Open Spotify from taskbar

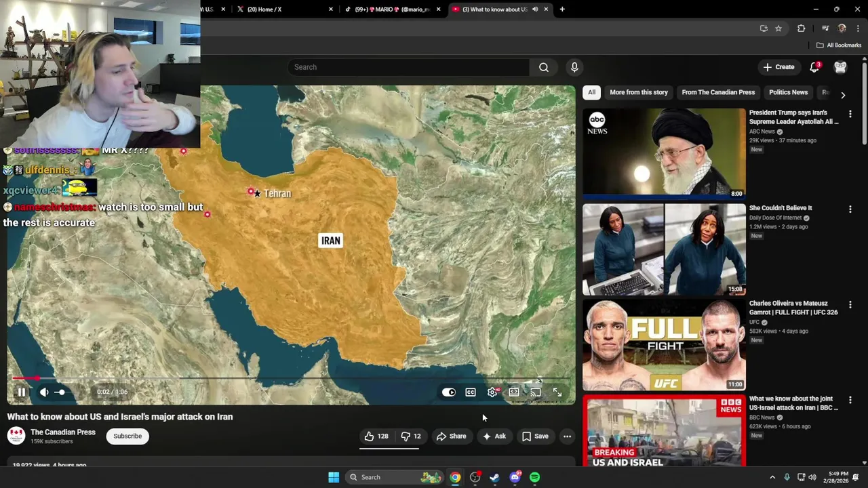(534, 477)
